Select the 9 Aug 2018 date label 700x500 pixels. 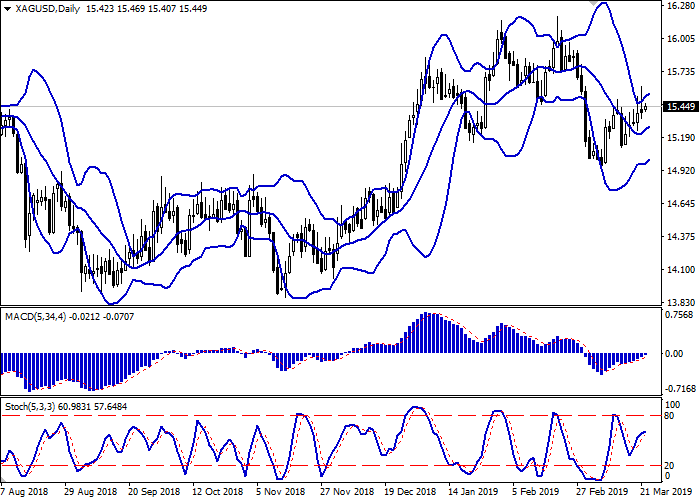(24, 493)
